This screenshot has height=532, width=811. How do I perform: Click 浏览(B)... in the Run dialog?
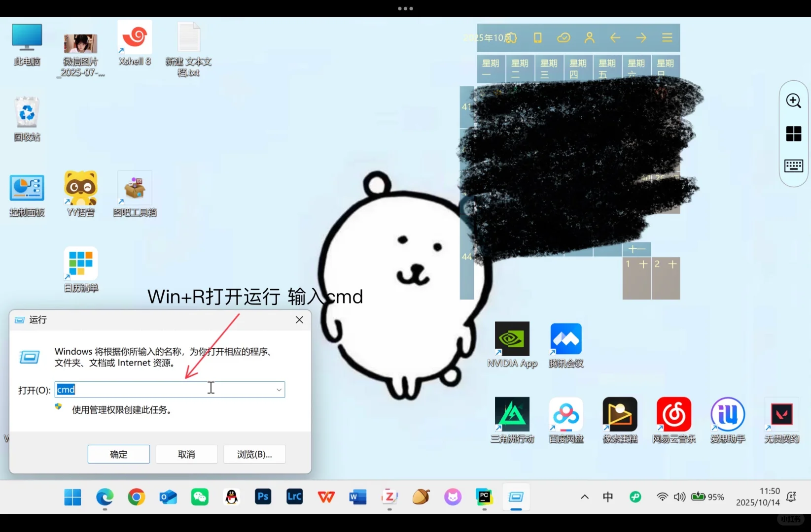254,454
